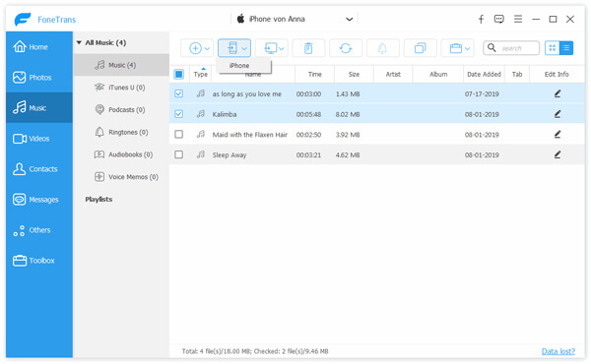Click the FoneTrans logo icon
This screenshot has width=591, height=364.
(23, 20)
